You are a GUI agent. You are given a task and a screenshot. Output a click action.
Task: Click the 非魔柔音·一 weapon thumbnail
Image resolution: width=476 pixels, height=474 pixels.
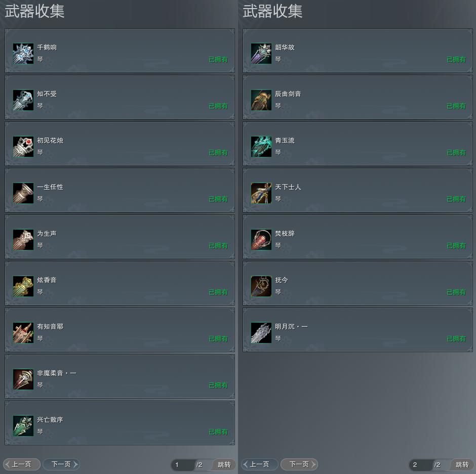[x=23, y=379]
